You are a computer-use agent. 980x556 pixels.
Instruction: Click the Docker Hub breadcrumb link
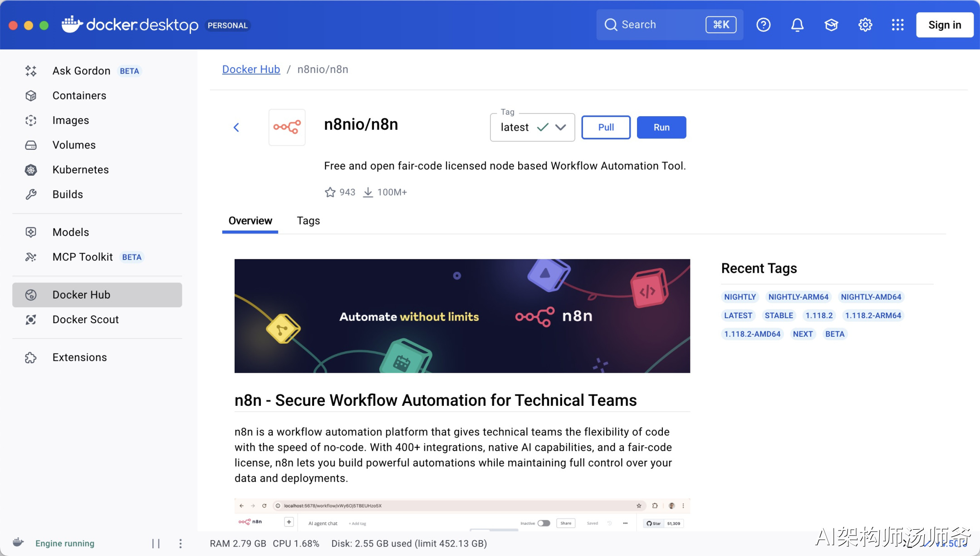click(x=251, y=69)
